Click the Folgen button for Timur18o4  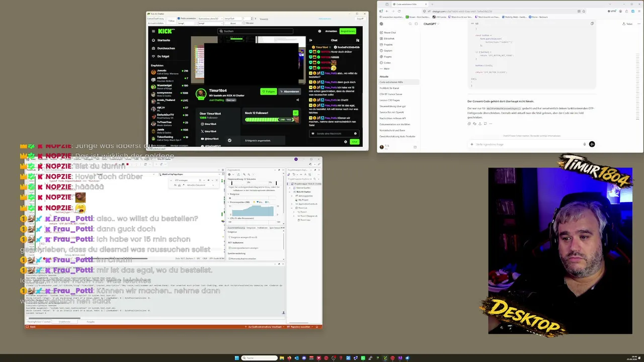[x=269, y=92]
